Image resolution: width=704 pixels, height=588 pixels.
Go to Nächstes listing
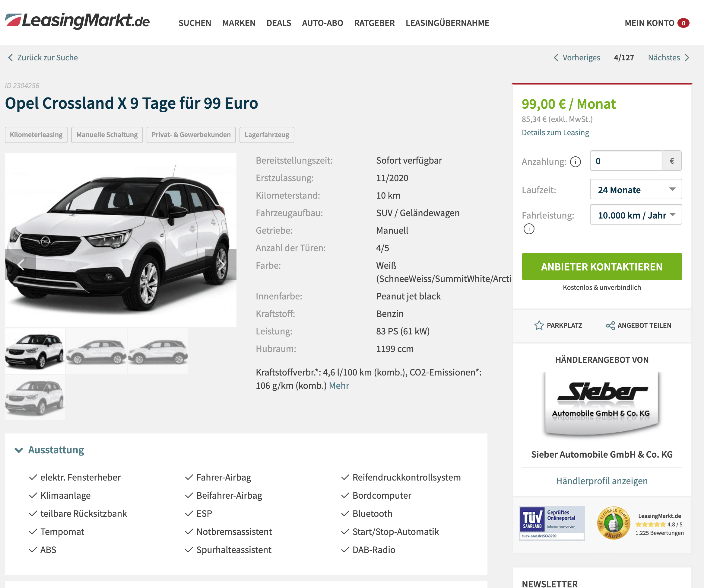[668, 58]
